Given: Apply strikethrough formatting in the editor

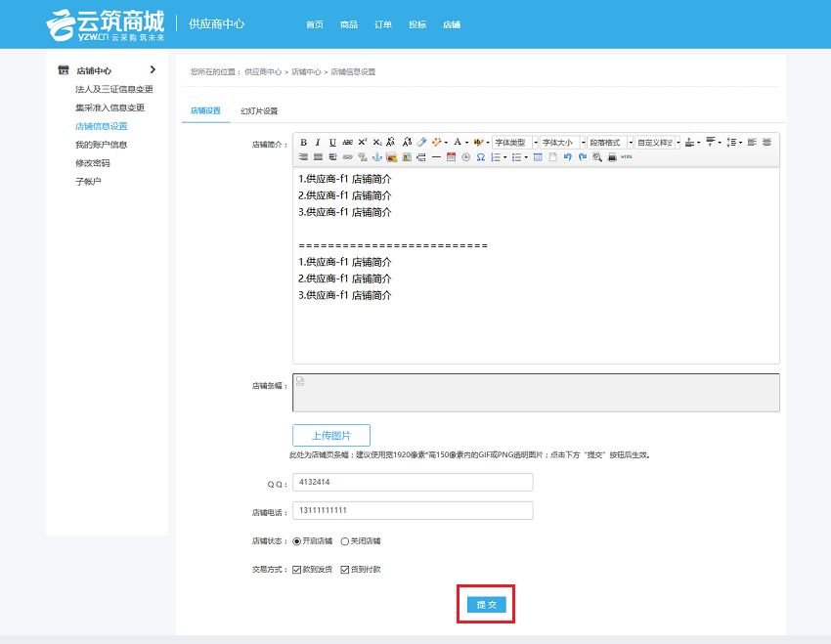Looking at the screenshot, I should pos(347,142).
